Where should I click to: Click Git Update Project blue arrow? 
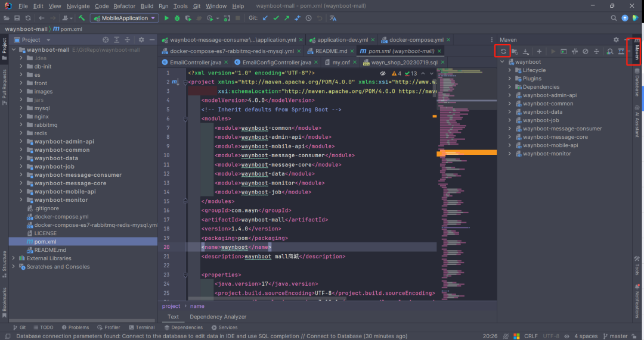point(265,18)
